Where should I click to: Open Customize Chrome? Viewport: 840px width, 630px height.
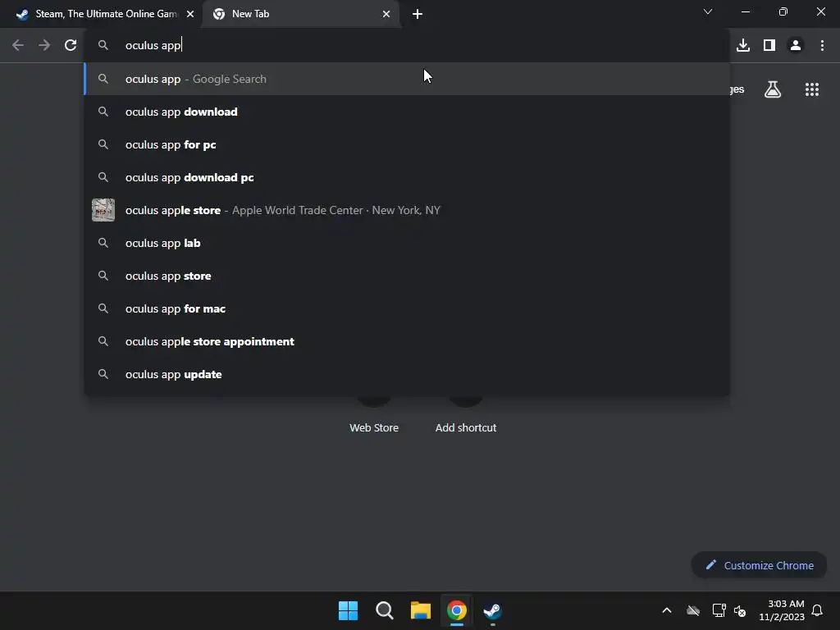[759, 565]
